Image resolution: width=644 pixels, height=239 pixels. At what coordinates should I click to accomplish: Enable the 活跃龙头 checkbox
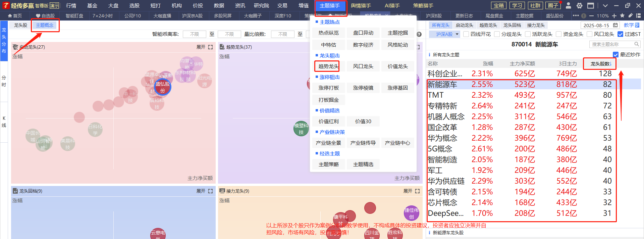[x=528, y=34]
